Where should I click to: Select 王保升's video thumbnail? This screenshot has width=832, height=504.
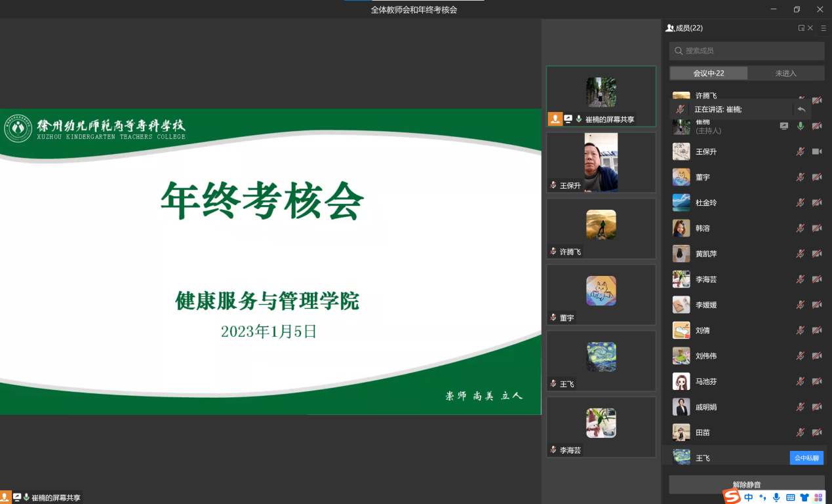[x=601, y=163]
